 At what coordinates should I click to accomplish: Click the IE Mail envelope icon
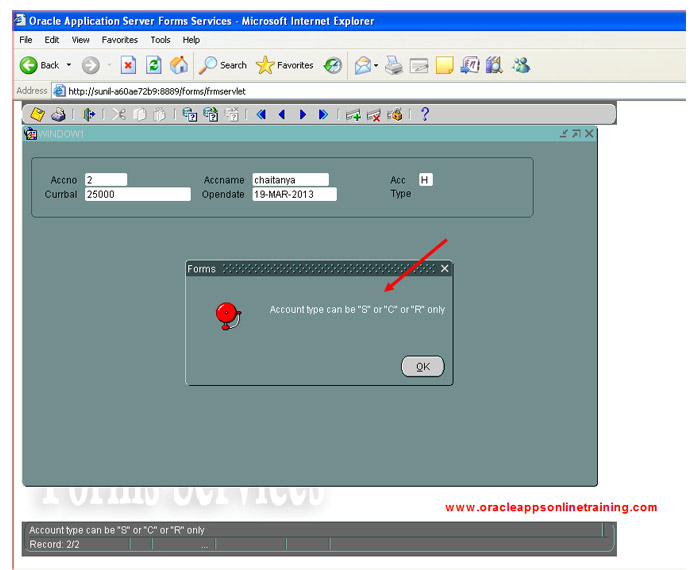coord(363,66)
